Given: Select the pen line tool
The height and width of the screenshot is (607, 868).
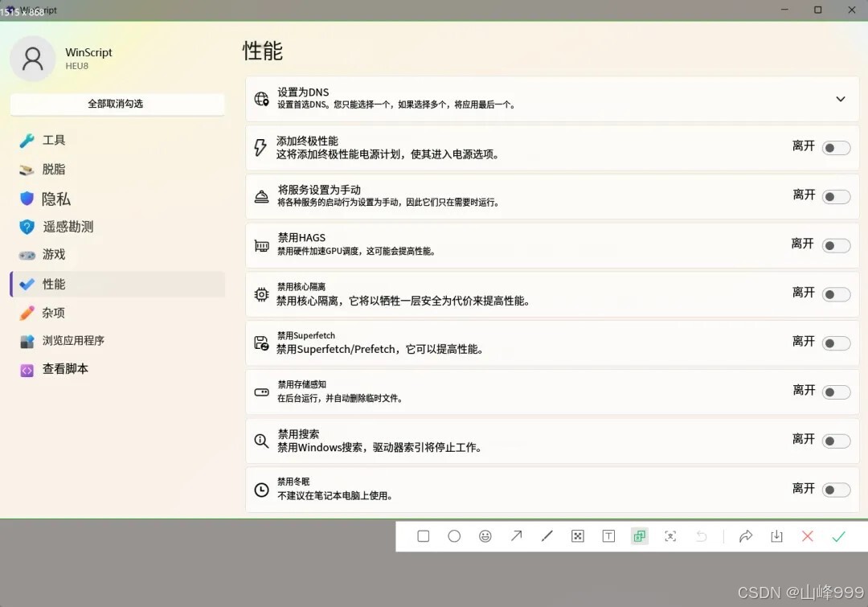Looking at the screenshot, I should 547,535.
